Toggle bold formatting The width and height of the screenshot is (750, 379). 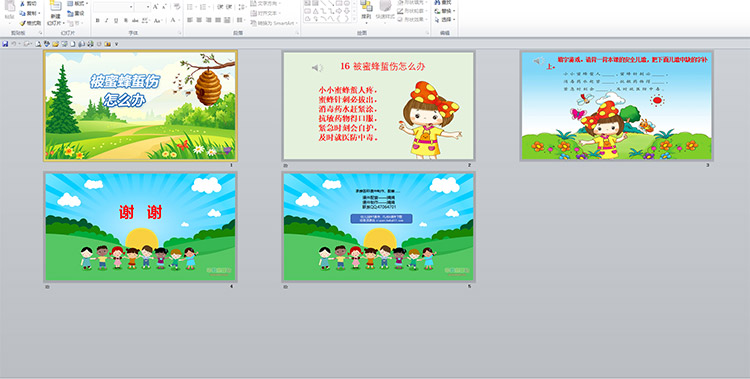[x=98, y=20]
